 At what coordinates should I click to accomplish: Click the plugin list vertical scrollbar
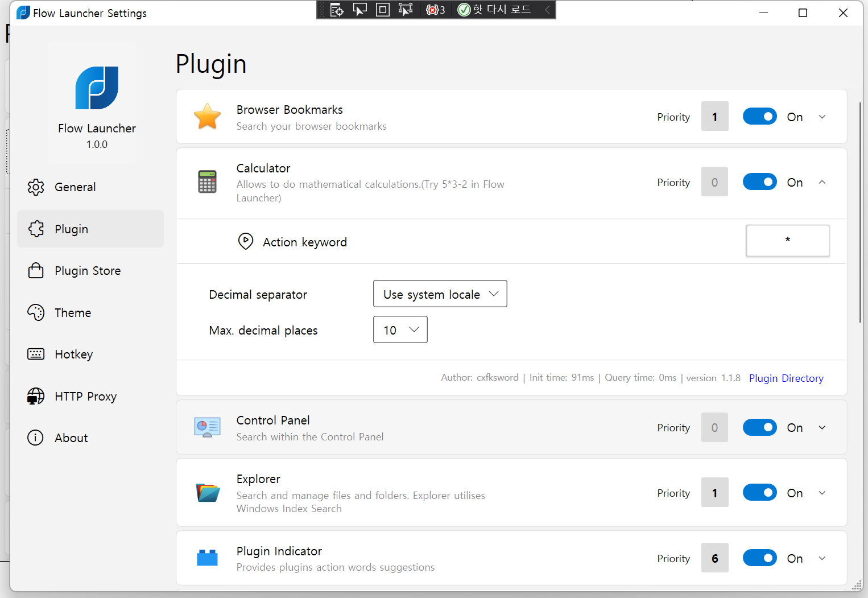[860, 212]
